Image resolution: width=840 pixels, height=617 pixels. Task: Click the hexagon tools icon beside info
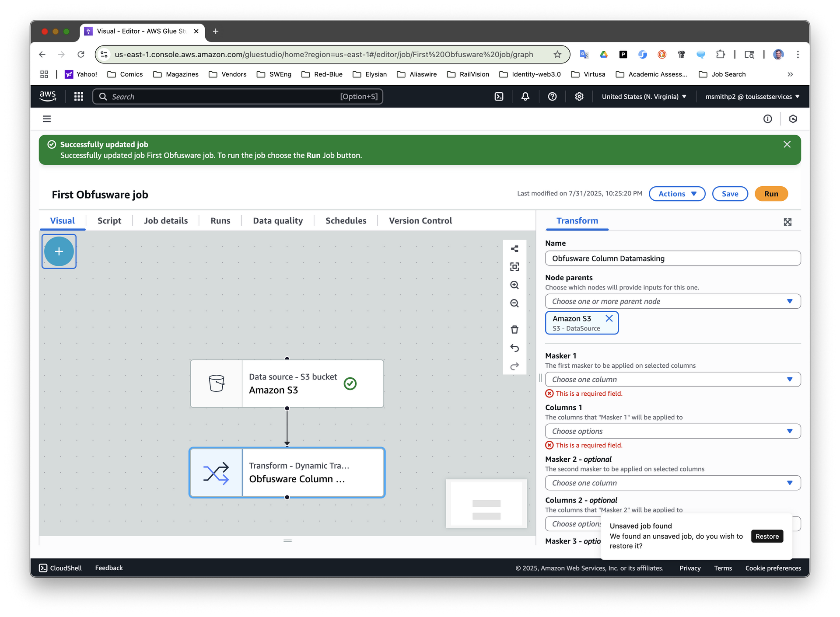[793, 119]
